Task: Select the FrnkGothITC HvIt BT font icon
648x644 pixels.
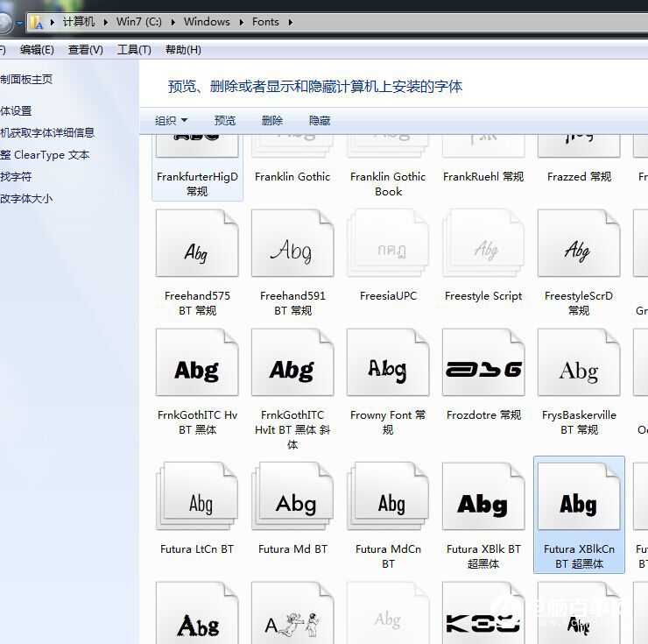Action: pos(292,362)
